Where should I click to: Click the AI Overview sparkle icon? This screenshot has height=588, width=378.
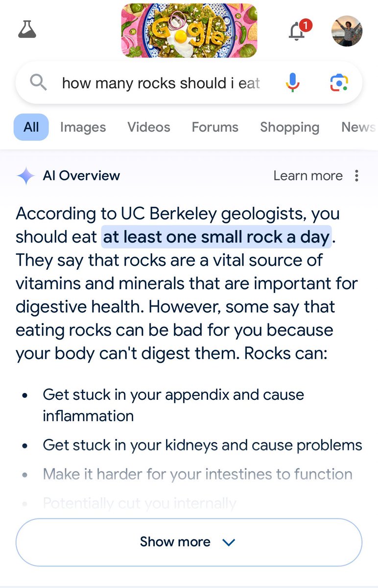tap(26, 176)
